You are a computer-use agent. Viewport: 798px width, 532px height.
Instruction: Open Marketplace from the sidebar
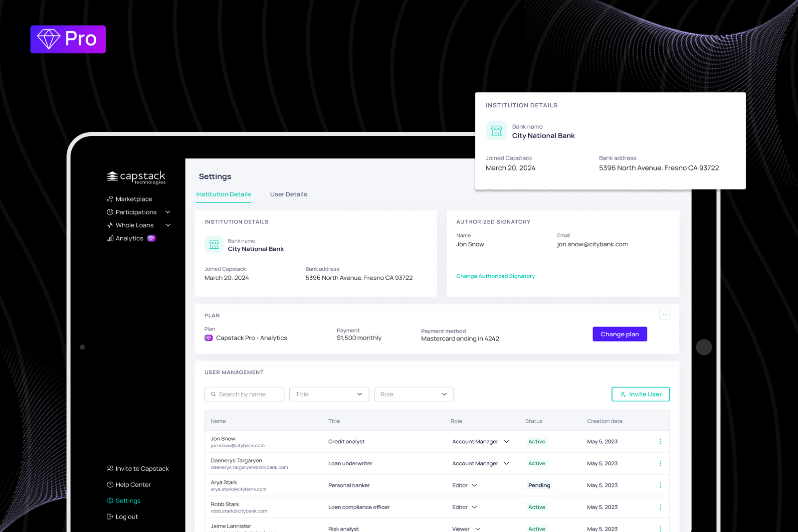[x=134, y=199]
